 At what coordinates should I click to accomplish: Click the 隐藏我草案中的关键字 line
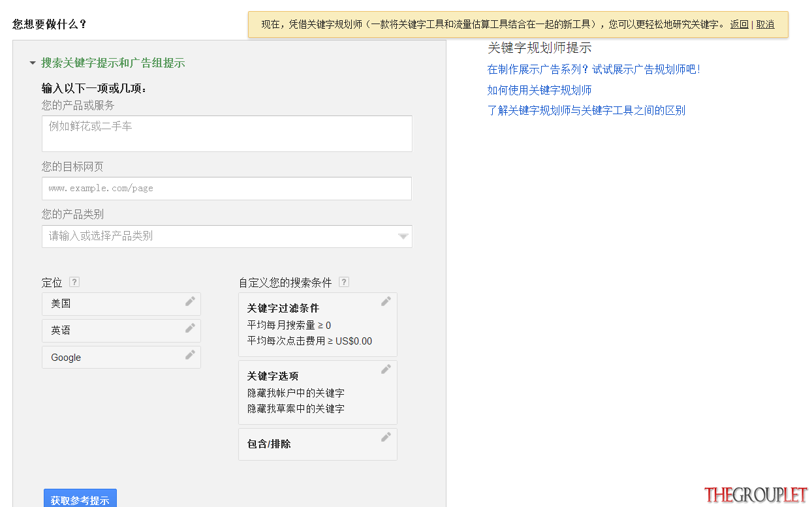[296, 408]
